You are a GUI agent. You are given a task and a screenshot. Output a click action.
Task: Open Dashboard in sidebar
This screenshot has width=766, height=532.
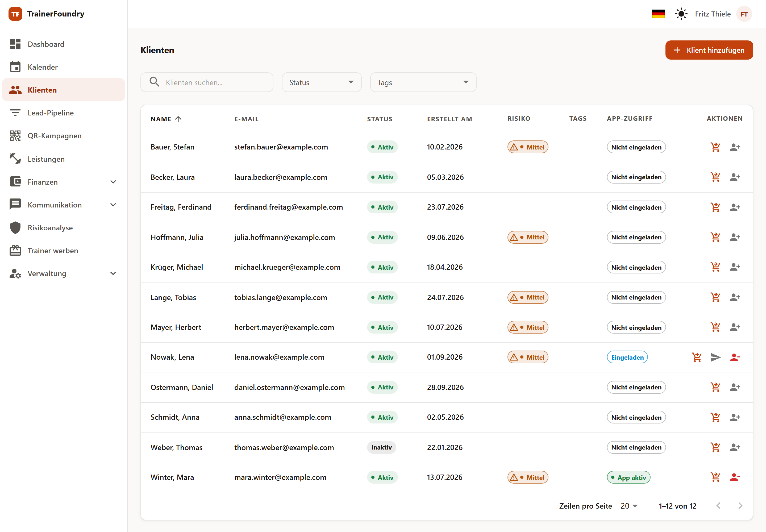pyautogui.click(x=63, y=44)
